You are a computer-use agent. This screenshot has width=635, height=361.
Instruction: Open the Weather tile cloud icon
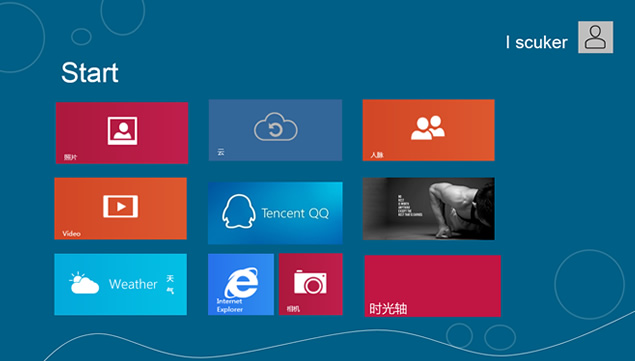coord(84,283)
